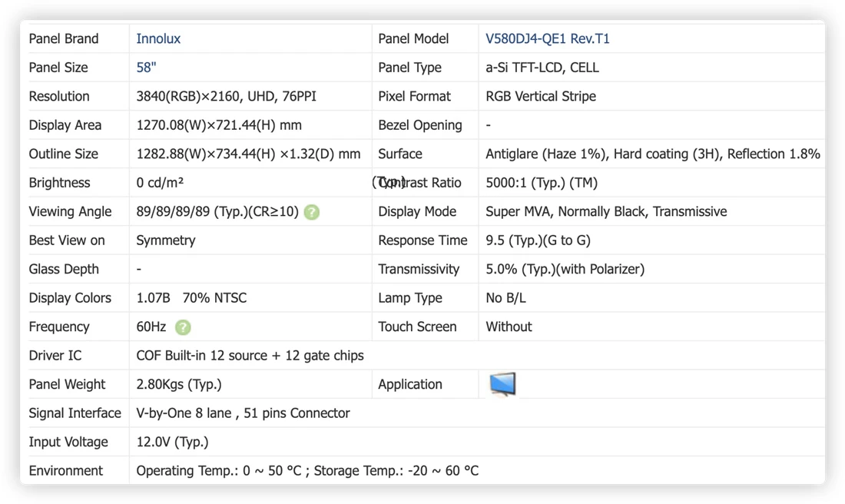
Task: Open the Innolux panel brand link
Action: pos(158,39)
